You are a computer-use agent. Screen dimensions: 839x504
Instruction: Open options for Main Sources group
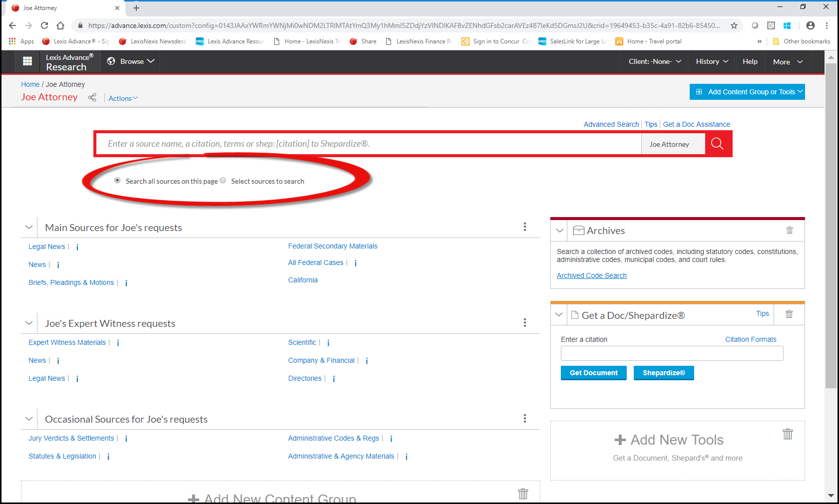point(525,227)
